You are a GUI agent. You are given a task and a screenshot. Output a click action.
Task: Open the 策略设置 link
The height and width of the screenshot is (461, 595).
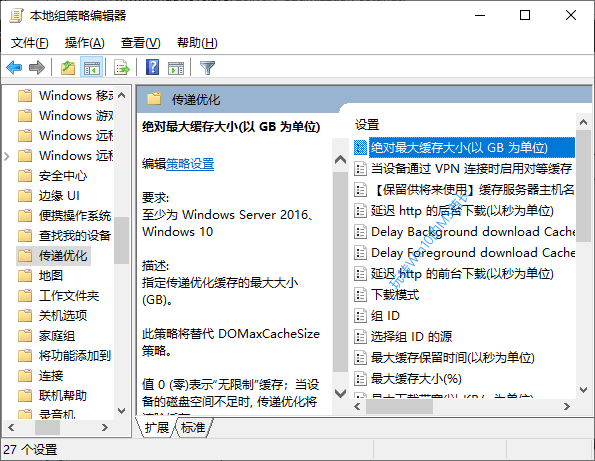click(x=190, y=164)
